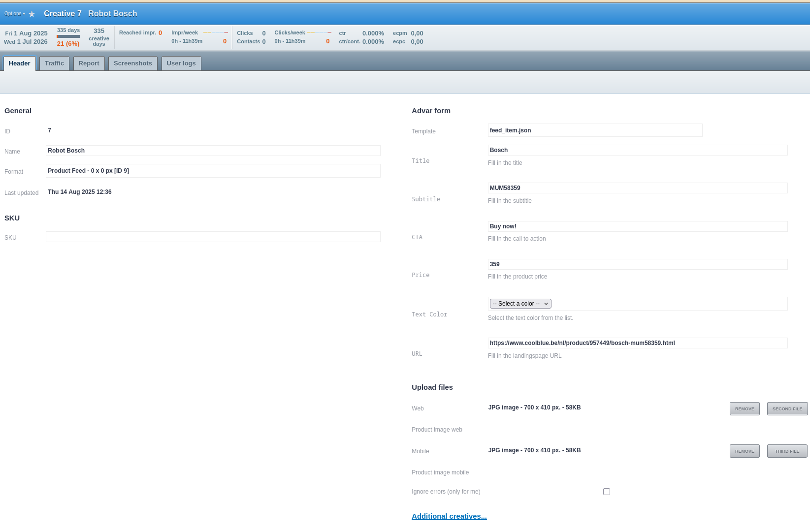Click the CTA field with Buy now!
Screen dimensions: 810x532
tap(637, 226)
